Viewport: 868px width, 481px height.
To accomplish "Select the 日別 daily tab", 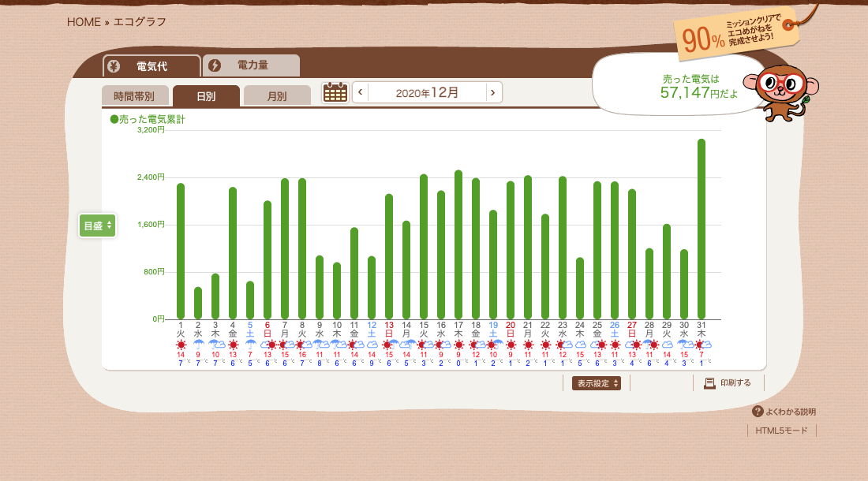I will [x=206, y=96].
